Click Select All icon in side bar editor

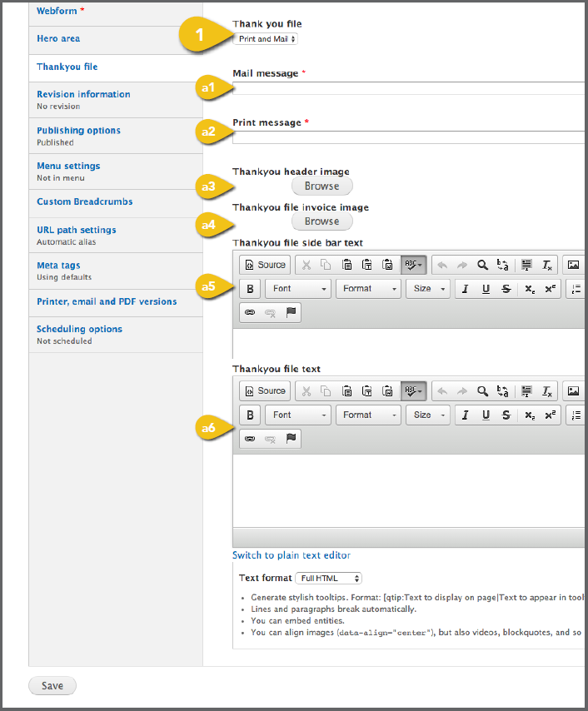click(526, 265)
